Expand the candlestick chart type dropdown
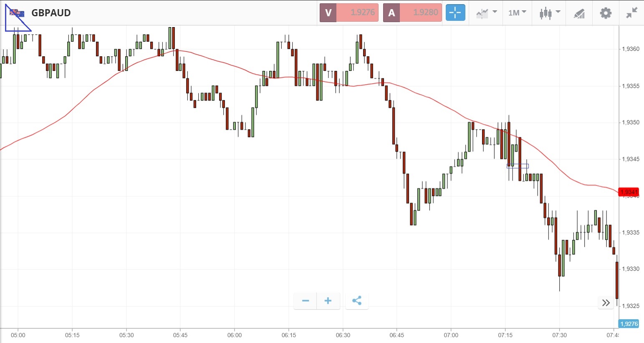 (x=550, y=13)
